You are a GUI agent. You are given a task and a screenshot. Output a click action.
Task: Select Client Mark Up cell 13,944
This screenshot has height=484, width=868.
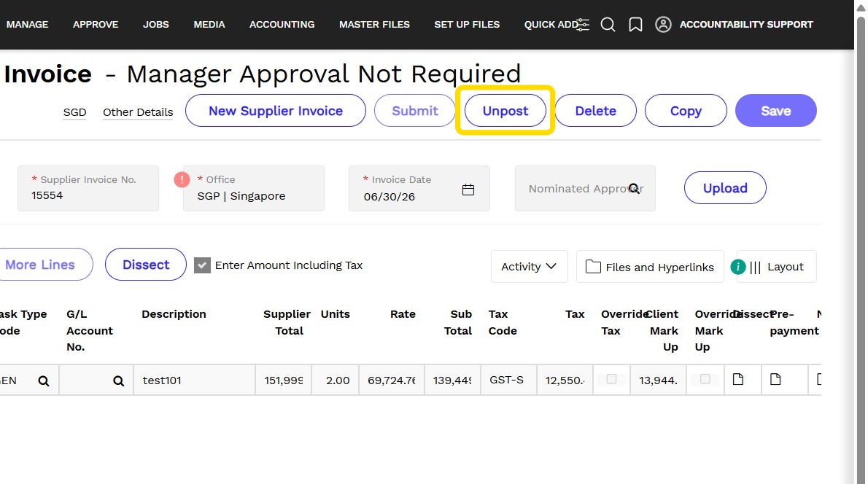coord(658,380)
